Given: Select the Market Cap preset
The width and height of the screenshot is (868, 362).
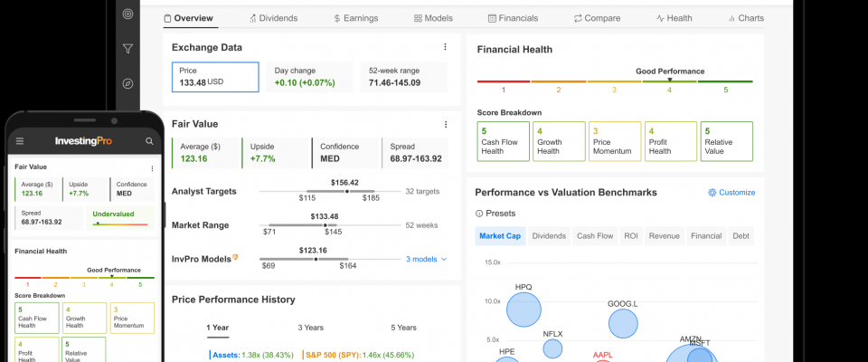Looking at the screenshot, I should (500, 236).
